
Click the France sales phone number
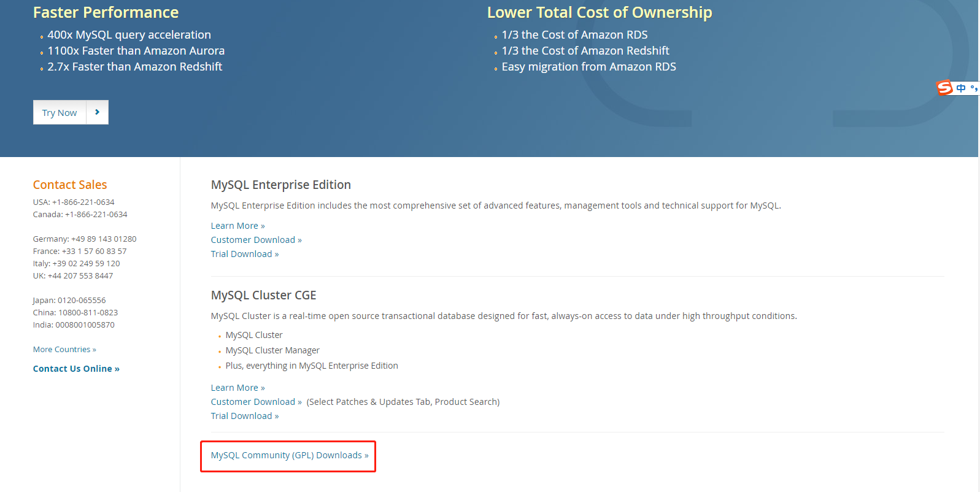point(95,251)
